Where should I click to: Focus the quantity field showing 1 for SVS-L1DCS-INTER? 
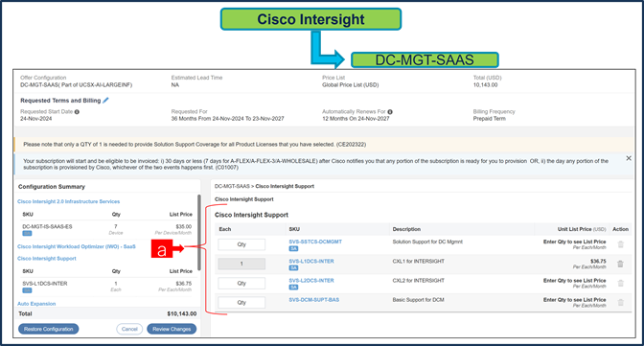point(241,264)
